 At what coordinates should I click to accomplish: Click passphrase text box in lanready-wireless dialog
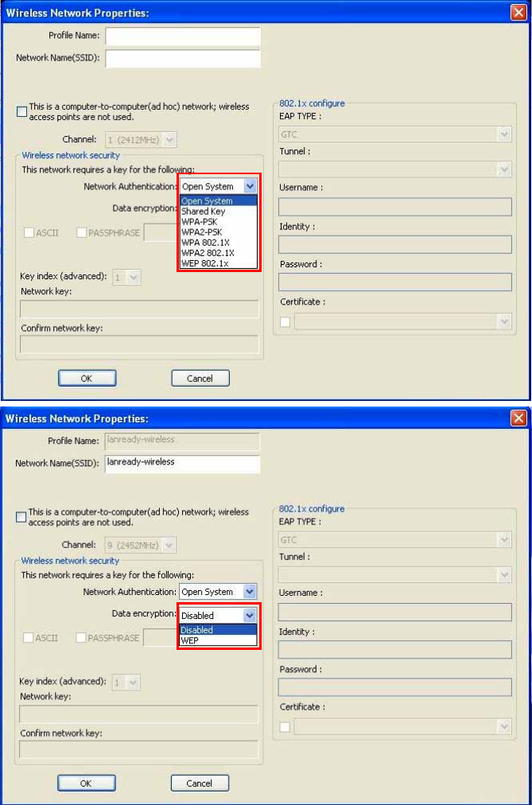coord(160,638)
